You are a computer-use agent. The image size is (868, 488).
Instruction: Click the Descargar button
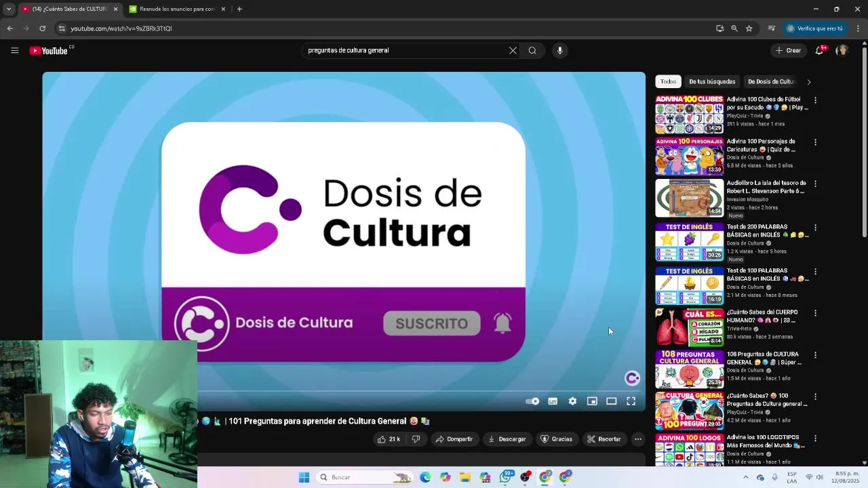[507, 439]
